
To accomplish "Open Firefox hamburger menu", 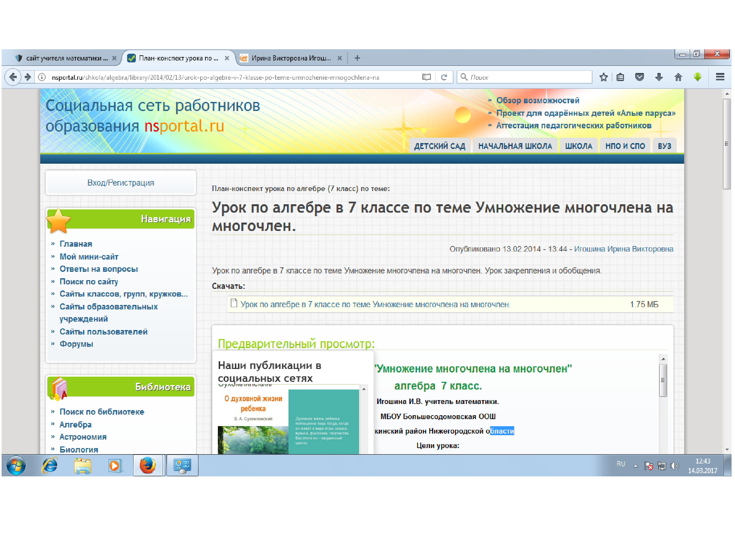I will (720, 77).
